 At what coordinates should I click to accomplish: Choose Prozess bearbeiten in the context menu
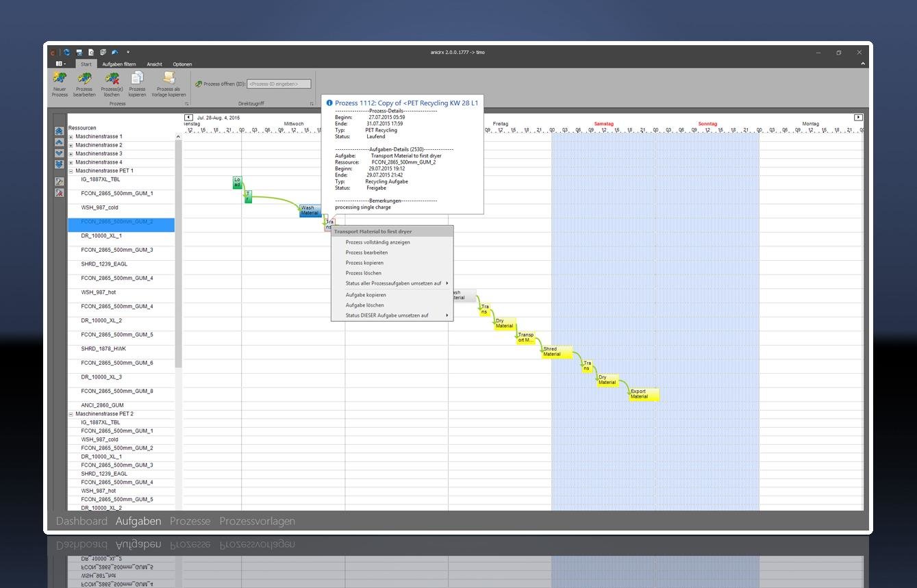tap(392, 253)
